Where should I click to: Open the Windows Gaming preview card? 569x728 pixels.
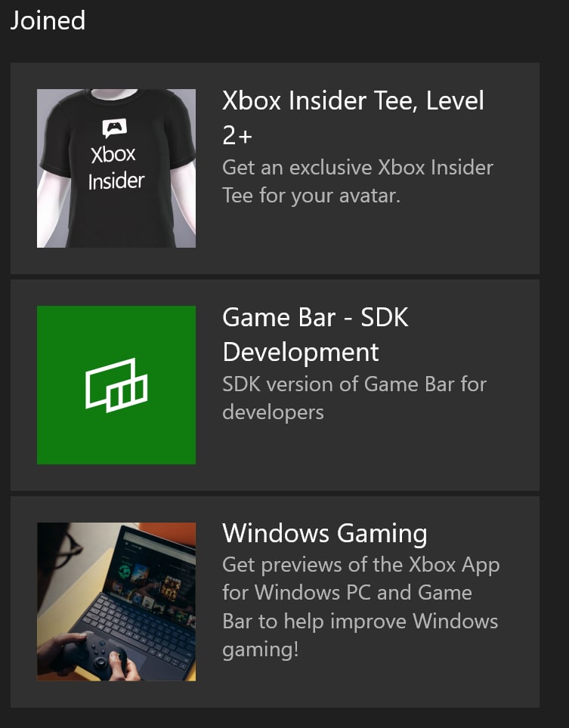coord(275,602)
